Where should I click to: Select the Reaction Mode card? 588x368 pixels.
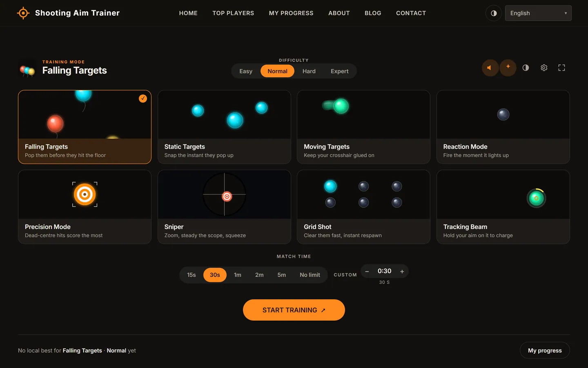click(x=503, y=127)
